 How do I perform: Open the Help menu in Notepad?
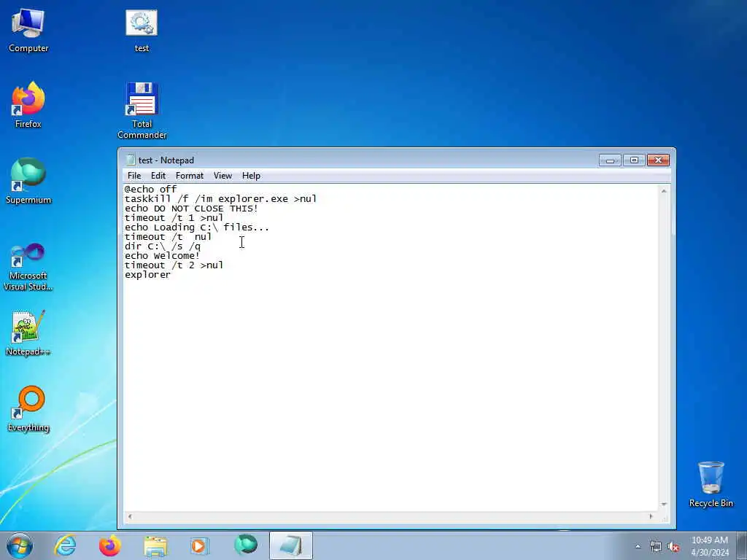tap(251, 176)
